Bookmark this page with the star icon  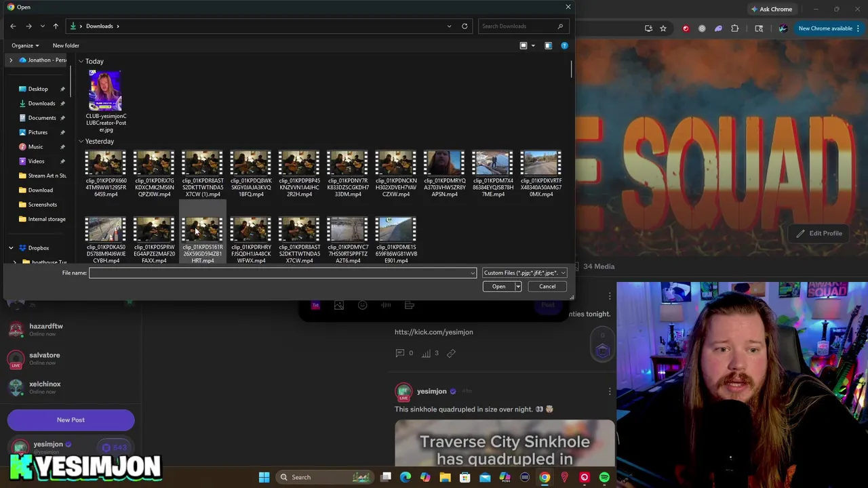pyautogui.click(x=663, y=28)
